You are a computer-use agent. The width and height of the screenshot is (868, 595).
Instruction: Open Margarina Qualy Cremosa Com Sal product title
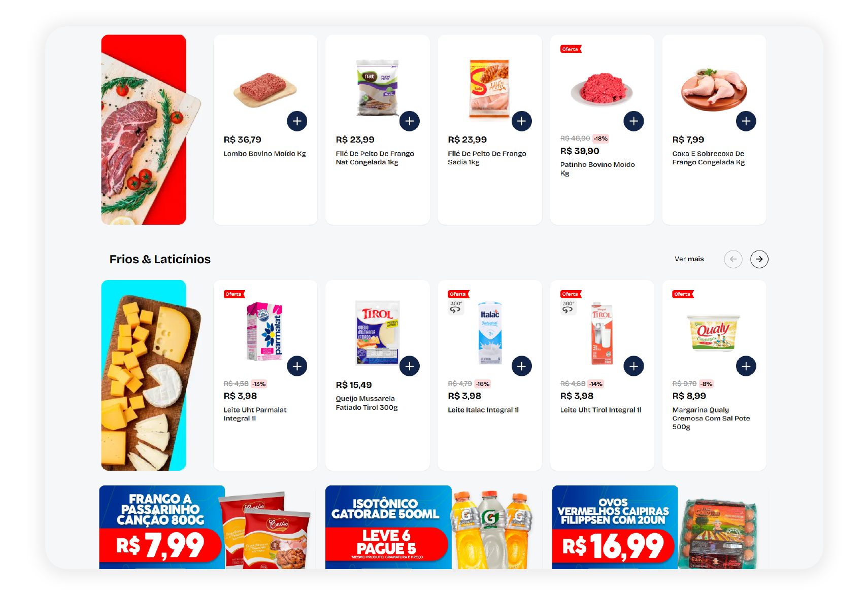[x=711, y=418]
